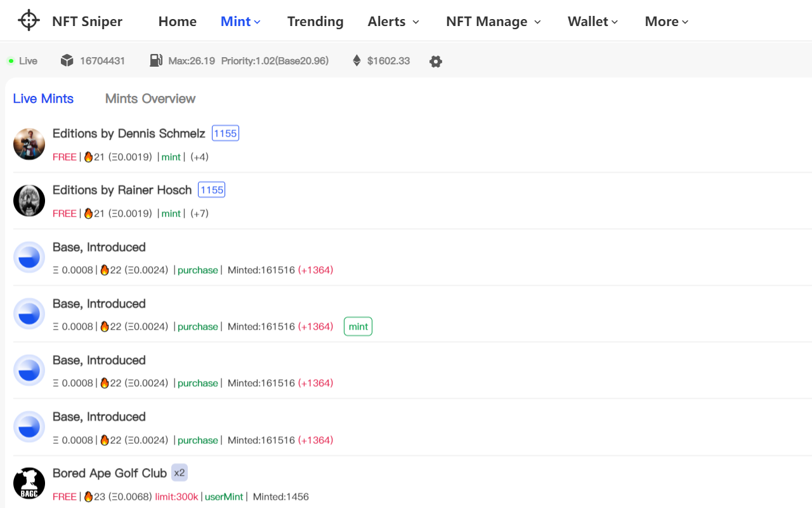Click the gas pump icon in status bar
This screenshot has height=508, width=812.
(156, 60)
